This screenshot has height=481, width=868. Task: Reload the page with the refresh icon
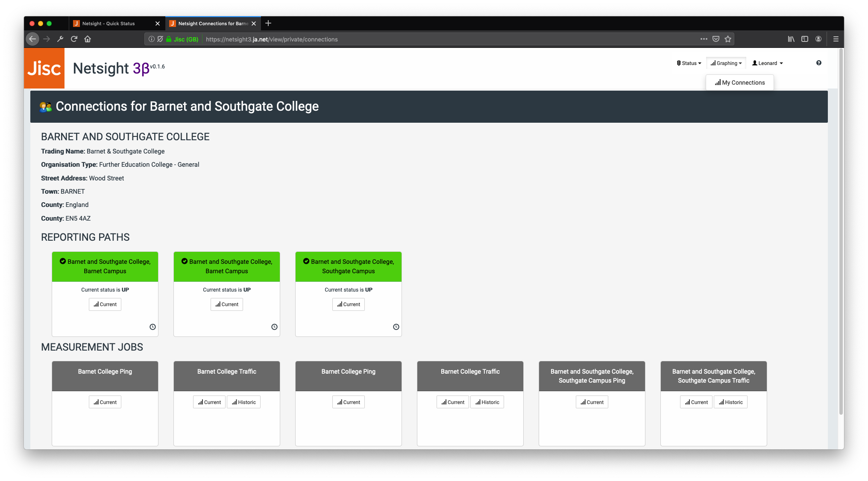click(74, 39)
